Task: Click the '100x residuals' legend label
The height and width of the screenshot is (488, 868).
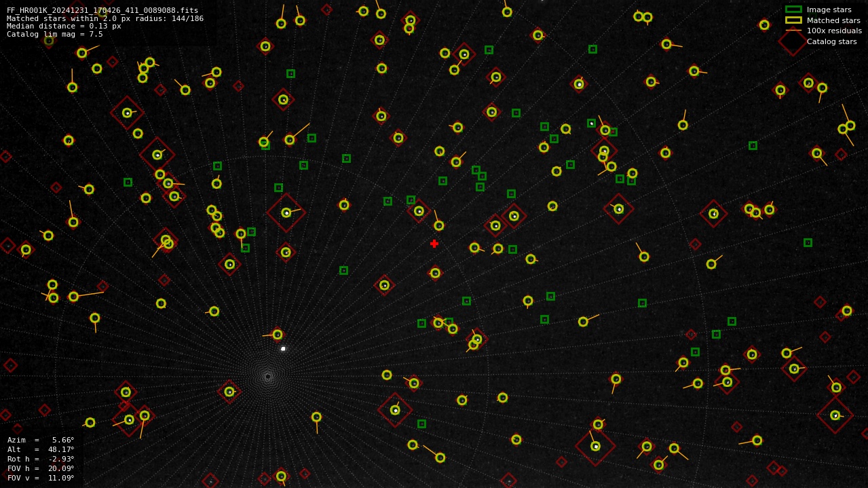Action: pos(834,31)
